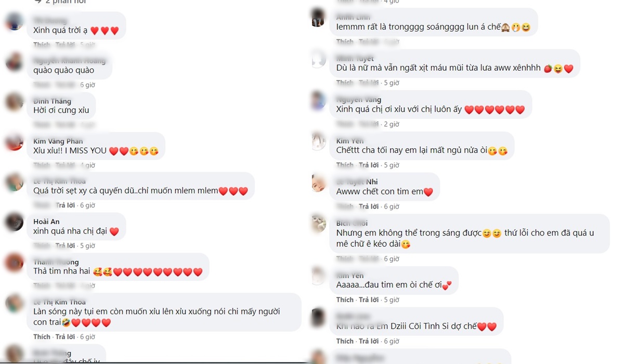Reply to 'Aaaaa...đau tim em' comment via Trả lời

(x=369, y=300)
